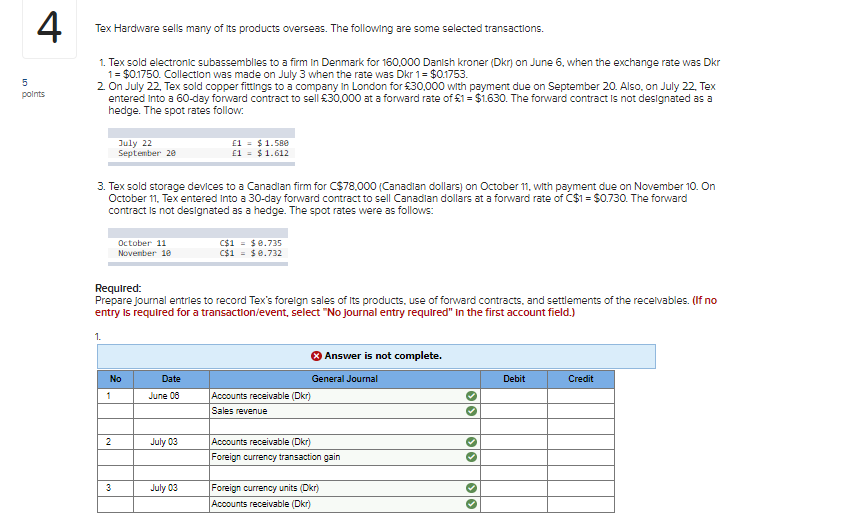The height and width of the screenshot is (521, 851).
Task: Click the Debit column header
Action: (513, 379)
